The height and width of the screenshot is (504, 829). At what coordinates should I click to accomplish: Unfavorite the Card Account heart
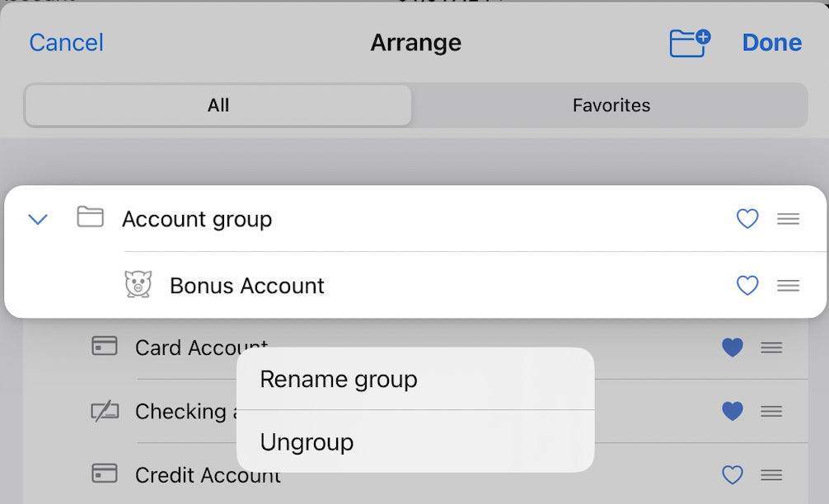click(x=732, y=348)
